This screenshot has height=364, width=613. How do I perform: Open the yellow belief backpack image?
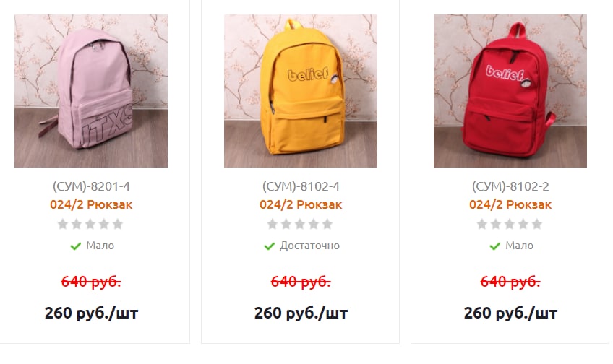pyautogui.click(x=301, y=91)
